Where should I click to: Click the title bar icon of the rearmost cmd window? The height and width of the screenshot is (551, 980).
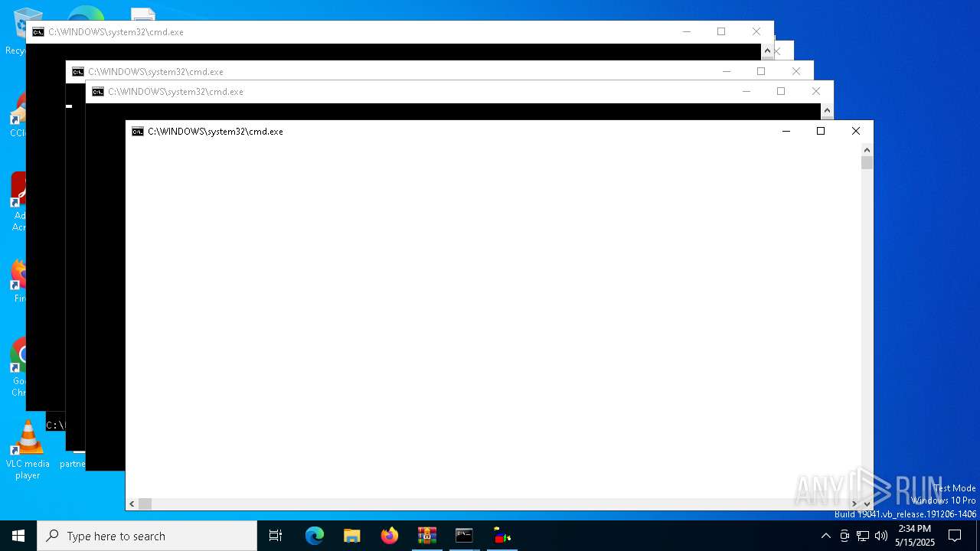pyautogui.click(x=38, y=32)
